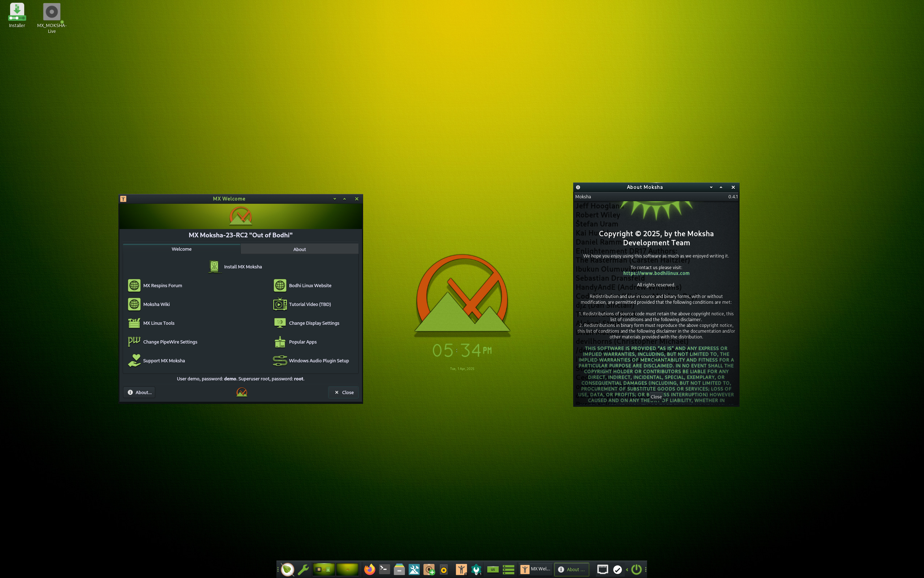The height and width of the screenshot is (578, 924).
Task: Launch Firefox from the panel
Action: click(x=369, y=569)
